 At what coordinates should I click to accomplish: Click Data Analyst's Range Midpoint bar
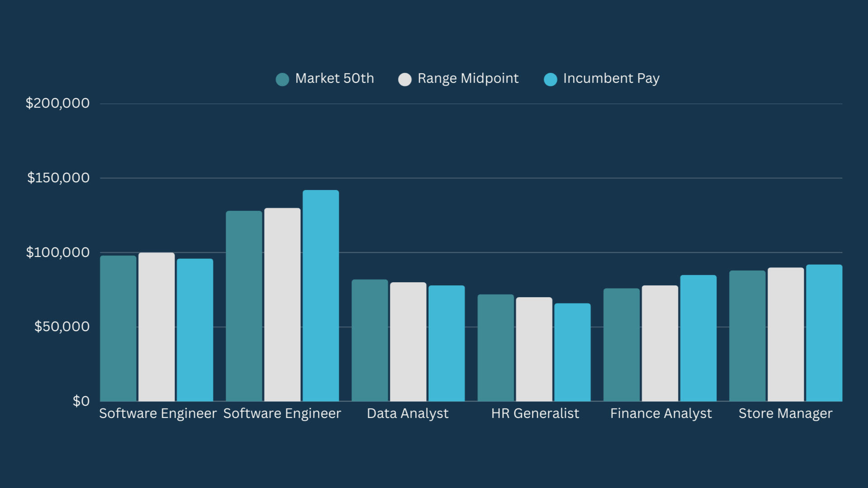click(408, 341)
